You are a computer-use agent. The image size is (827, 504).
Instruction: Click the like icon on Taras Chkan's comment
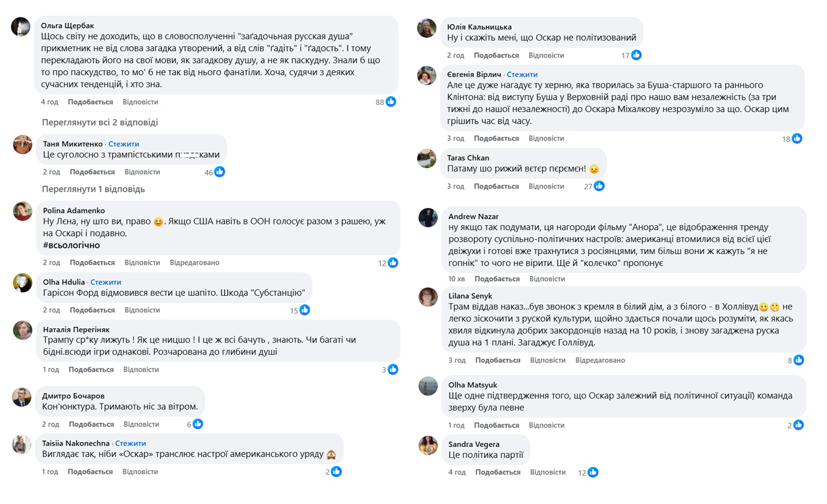tap(599, 187)
